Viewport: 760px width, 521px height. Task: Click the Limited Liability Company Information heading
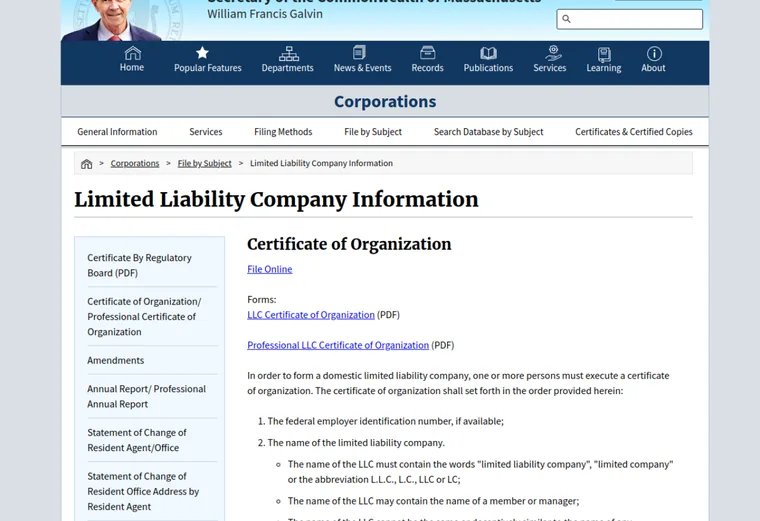[276, 200]
